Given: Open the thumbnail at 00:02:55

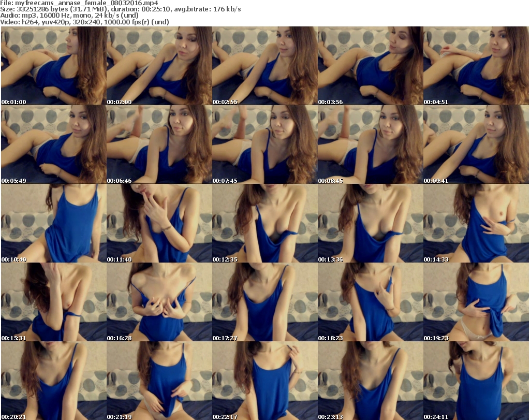Looking at the screenshot, I should pyautogui.click(x=265, y=66).
